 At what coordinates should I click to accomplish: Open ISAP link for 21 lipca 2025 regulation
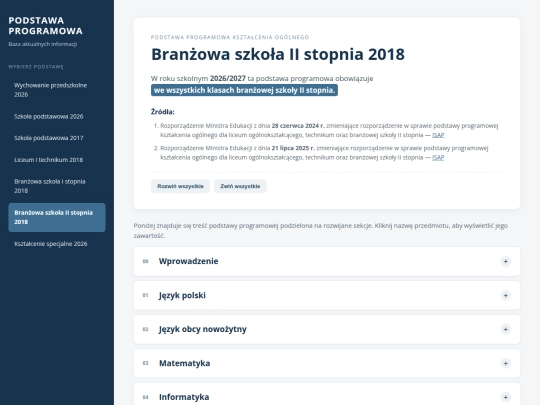438,157
